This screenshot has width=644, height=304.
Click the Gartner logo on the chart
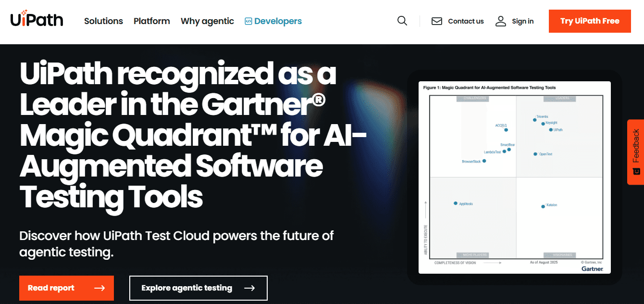[x=592, y=269]
